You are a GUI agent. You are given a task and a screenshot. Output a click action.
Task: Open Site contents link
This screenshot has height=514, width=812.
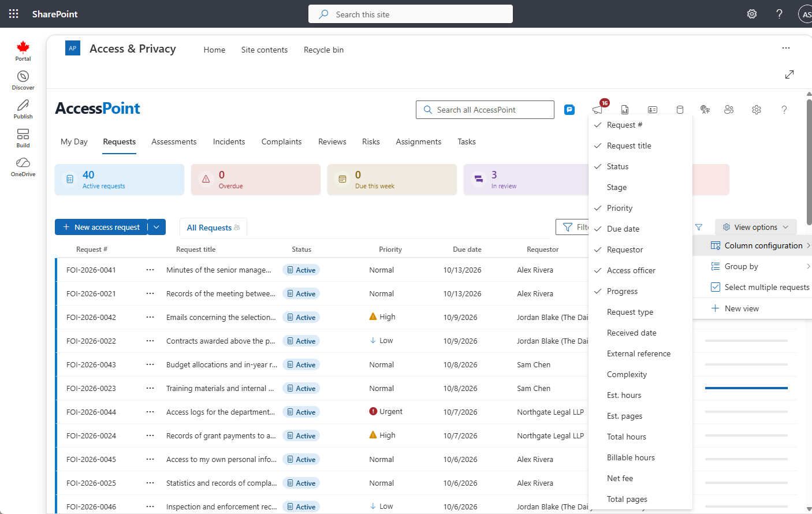pyautogui.click(x=265, y=50)
